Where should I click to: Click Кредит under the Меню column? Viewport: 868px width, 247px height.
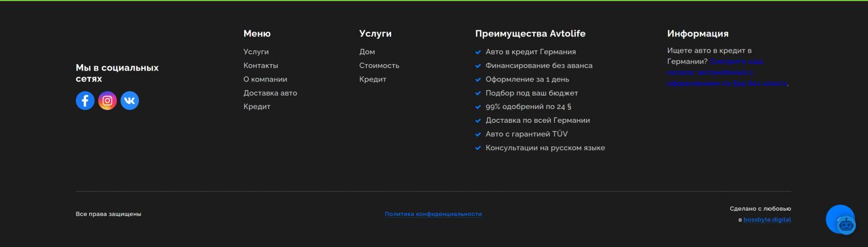point(257,106)
